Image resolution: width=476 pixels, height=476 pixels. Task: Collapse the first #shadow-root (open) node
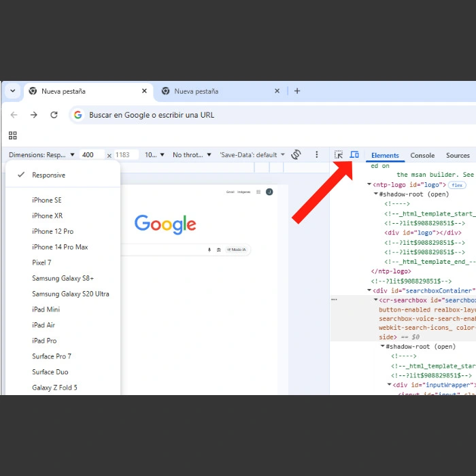[x=376, y=194]
